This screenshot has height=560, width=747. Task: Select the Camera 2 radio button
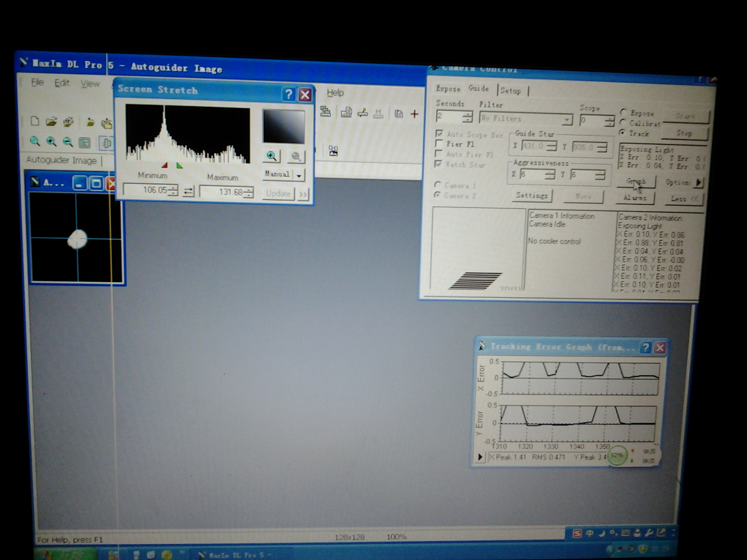tap(437, 195)
